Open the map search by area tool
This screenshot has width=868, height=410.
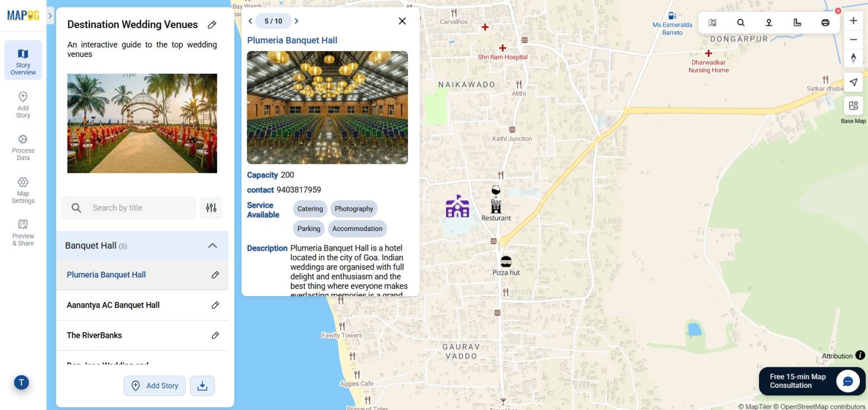[x=712, y=23]
